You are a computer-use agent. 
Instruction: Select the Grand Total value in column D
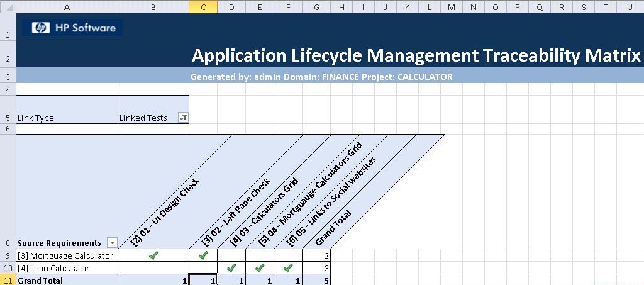231,281
